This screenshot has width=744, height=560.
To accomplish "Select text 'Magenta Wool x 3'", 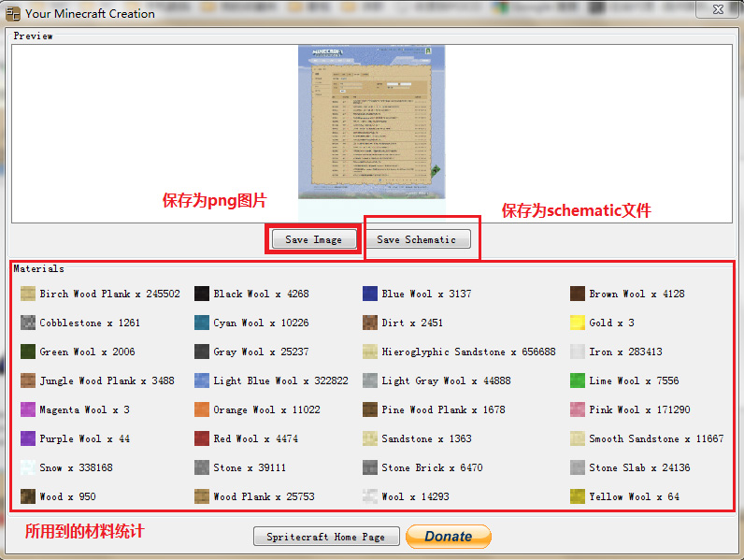I will pos(84,409).
